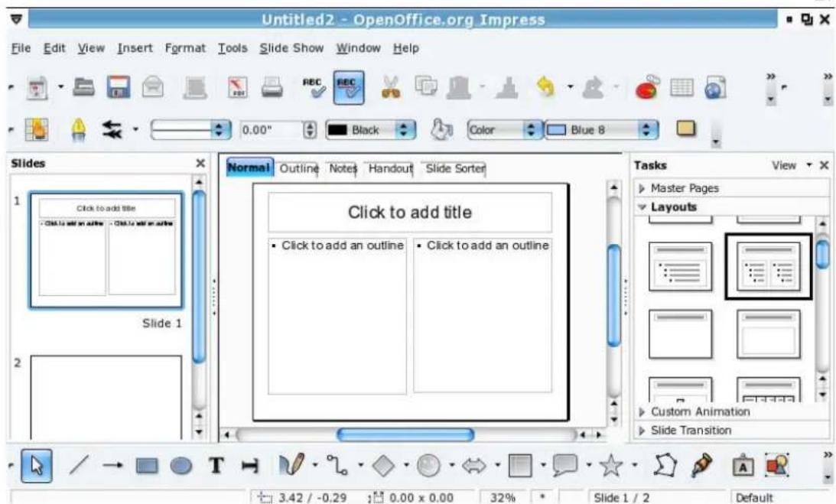Viewport: 836px width, 504px height.
Task: Select the Line Ends with Arrow tool
Action: point(112,466)
